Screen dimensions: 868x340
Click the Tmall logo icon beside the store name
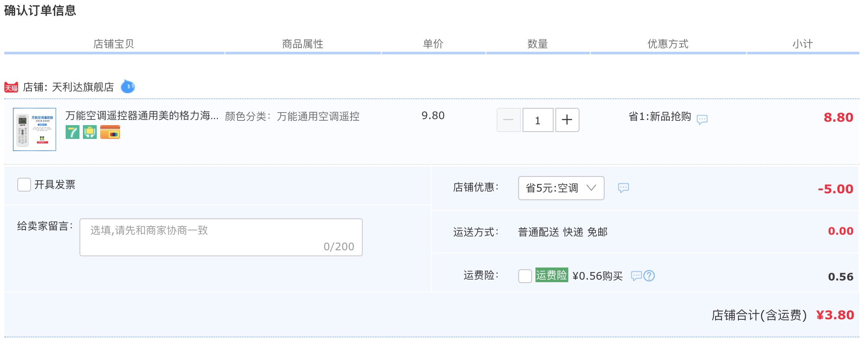11,87
